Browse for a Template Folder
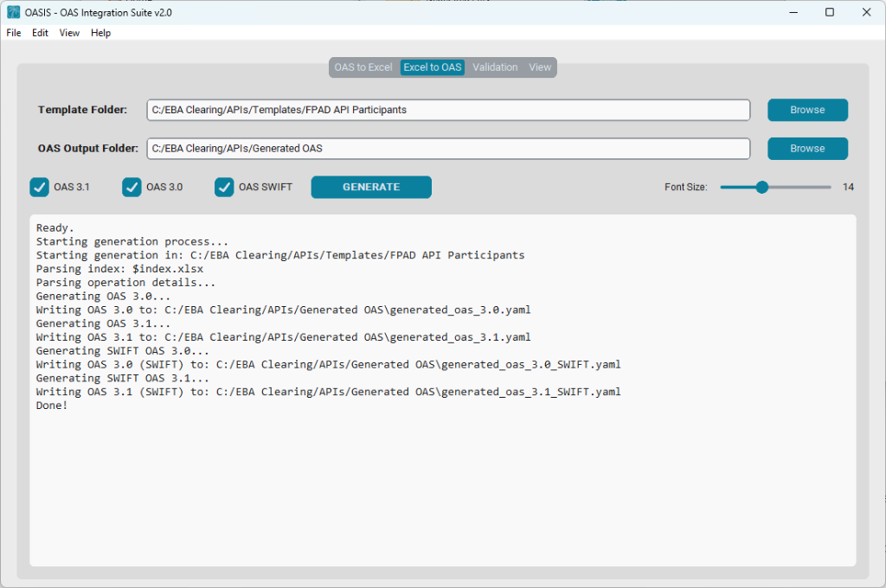The image size is (886, 588). coord(806,110)
